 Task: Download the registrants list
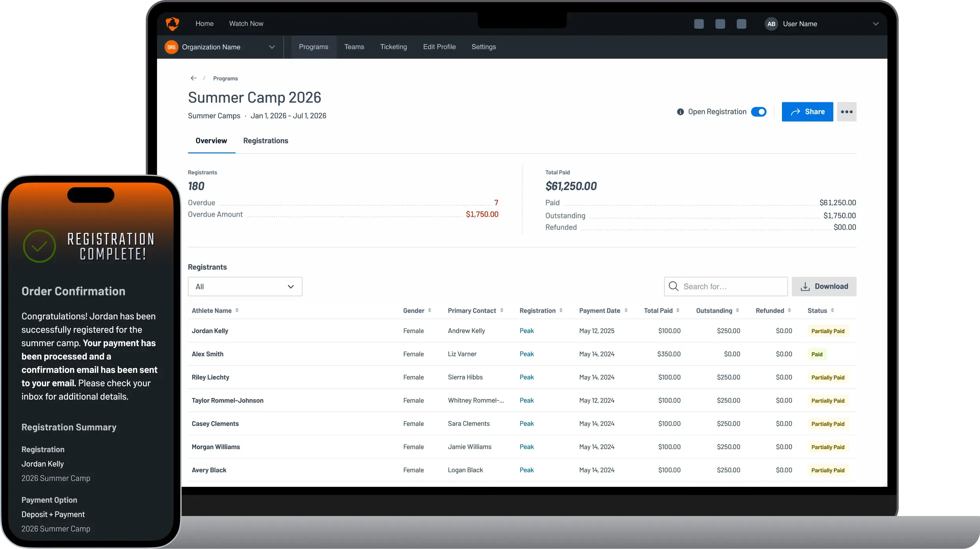tap(824, 287)
